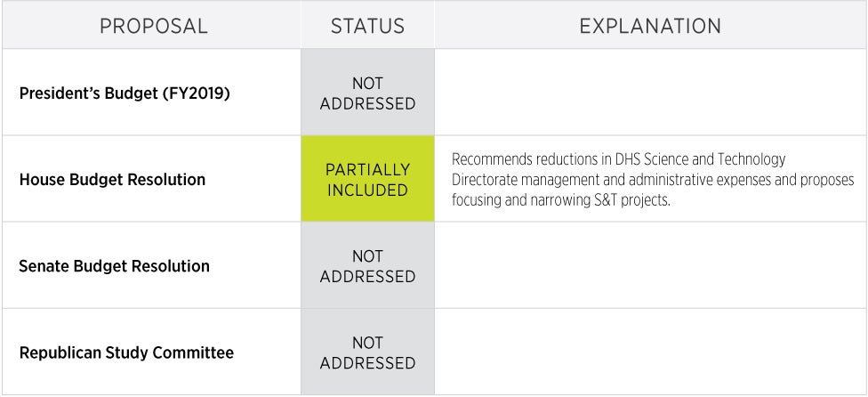Click empty explanation cell for President's Budget
Image resolution: width=868 pixels, height=397 pixels.
click(650, 93)
